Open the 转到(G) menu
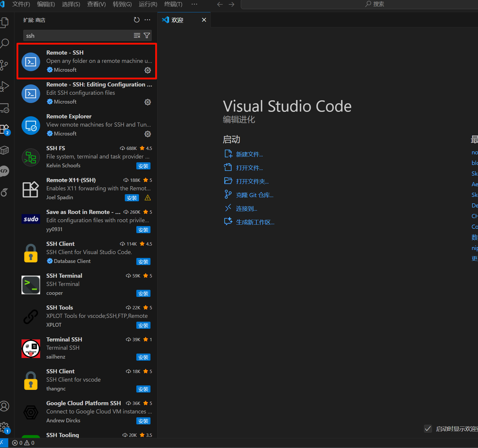This screenshot has height=448, width=478. 122,4
